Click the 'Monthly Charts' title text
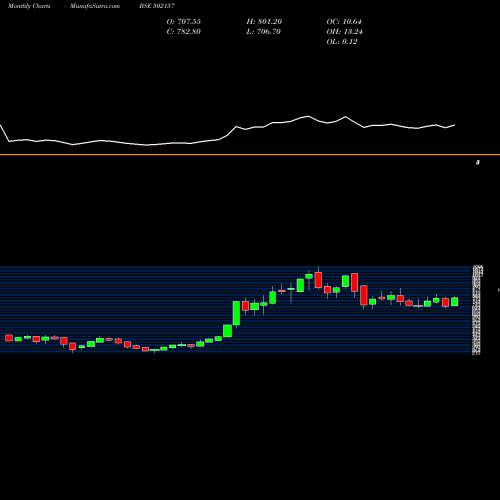 tap(29, 6)
